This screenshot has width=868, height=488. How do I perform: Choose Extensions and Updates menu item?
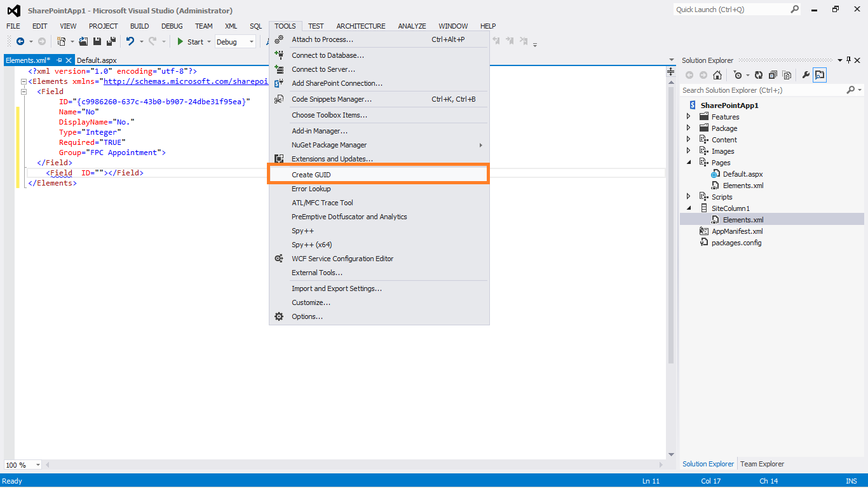(x=379, y=159)
